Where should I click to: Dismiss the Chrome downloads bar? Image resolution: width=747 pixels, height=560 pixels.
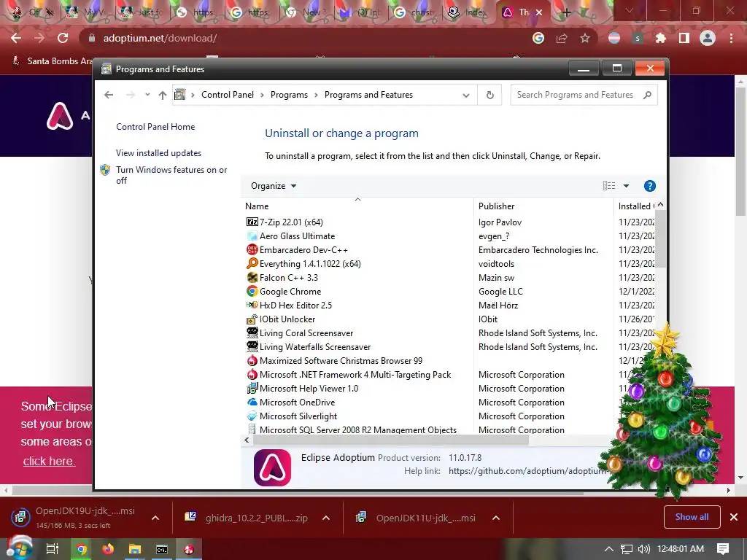click(734, 517)
